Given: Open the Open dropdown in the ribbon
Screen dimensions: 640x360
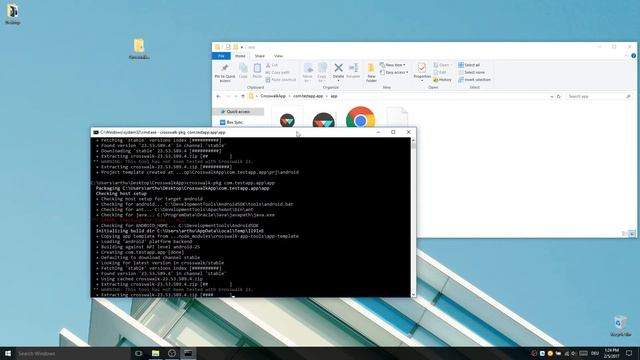Looking at the screenshot, I should coord(442,65).
